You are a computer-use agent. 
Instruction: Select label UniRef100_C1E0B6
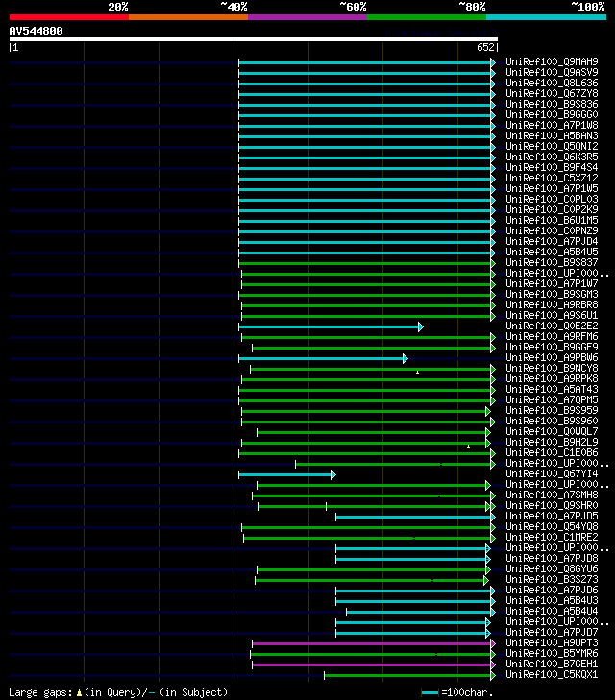552,452
